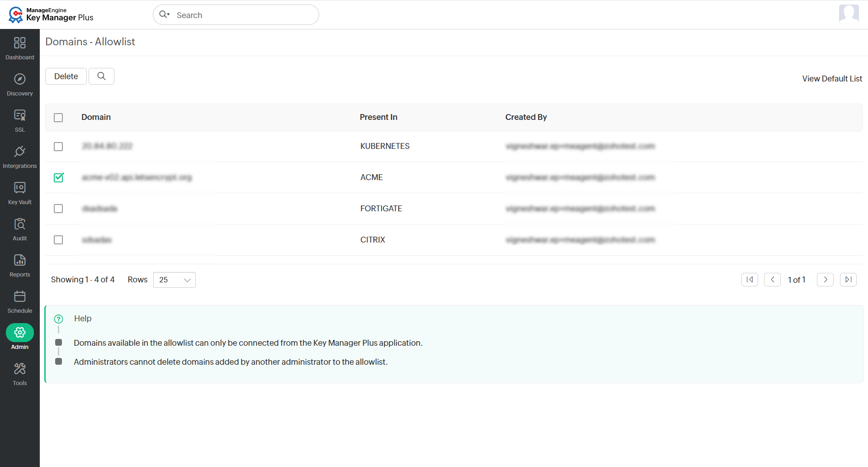Select the FORTIGATE cell

click(381, 209)
